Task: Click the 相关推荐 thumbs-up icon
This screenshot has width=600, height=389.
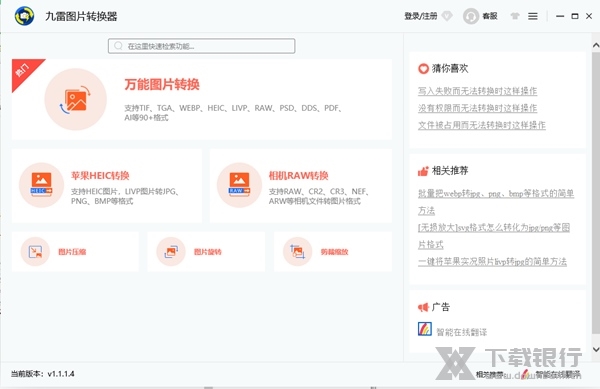Action: (x=423, y=171)
